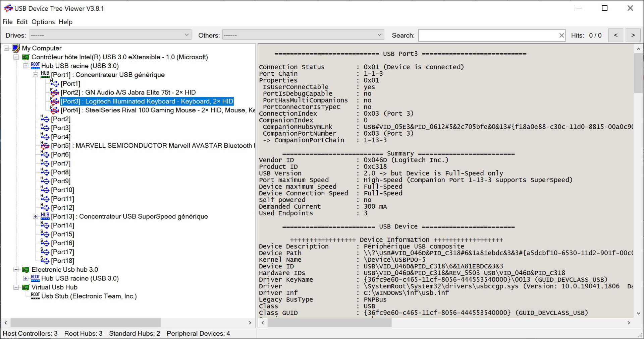
Task: Expand the Port13 SuperSpeed hub node
Action: pyautogui.click(x=35, y=217)
